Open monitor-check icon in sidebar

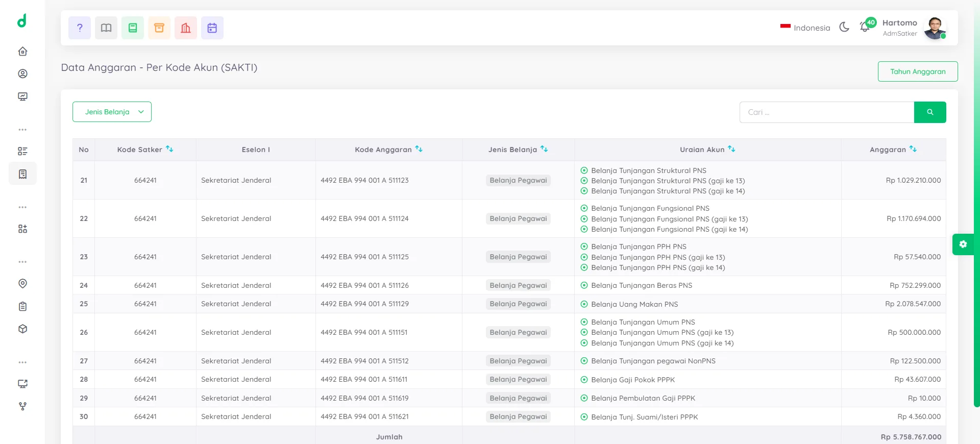tap(22, 384)
